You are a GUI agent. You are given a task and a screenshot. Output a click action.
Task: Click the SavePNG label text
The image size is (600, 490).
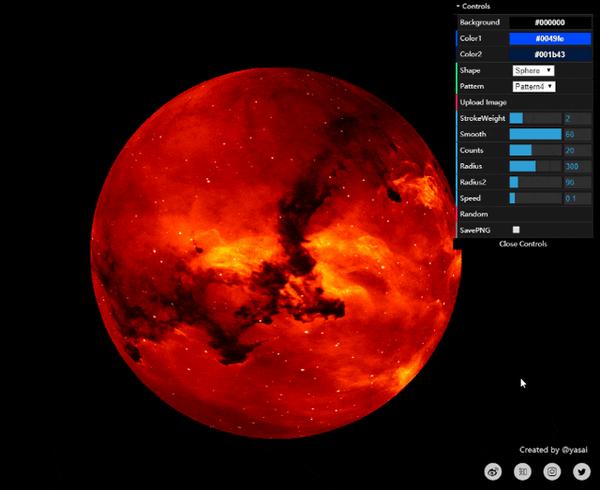coord(475,230)
